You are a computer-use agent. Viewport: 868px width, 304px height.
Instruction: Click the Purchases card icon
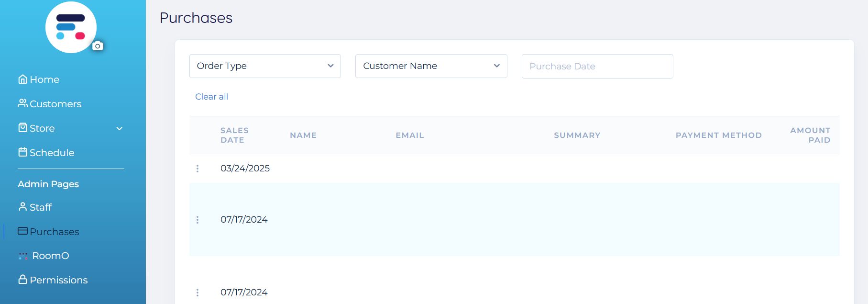click(x=22, y=231)
